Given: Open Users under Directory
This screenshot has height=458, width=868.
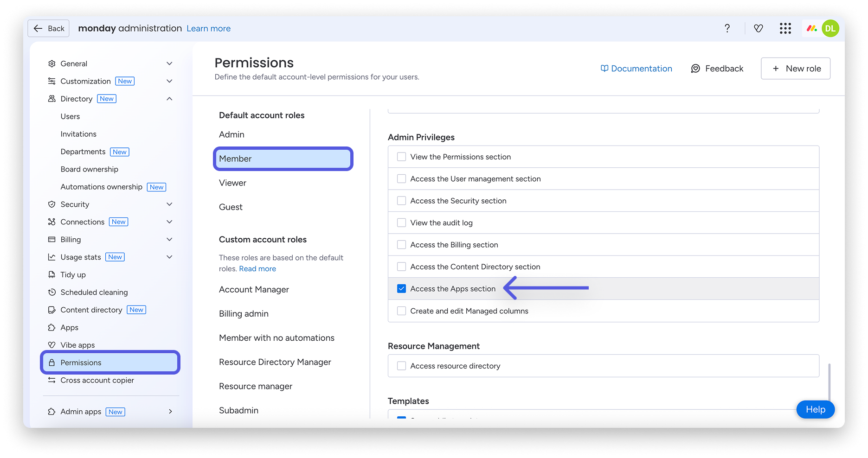Looking at the screenshot, I should (x=70, y=116).
